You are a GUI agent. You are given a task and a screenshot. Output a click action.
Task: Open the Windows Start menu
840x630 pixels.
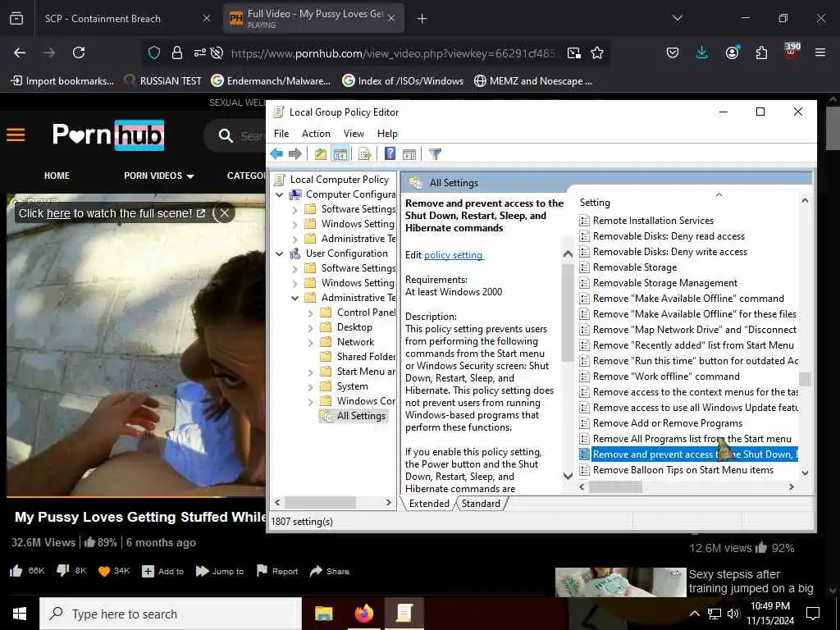(x=20, y=614)
